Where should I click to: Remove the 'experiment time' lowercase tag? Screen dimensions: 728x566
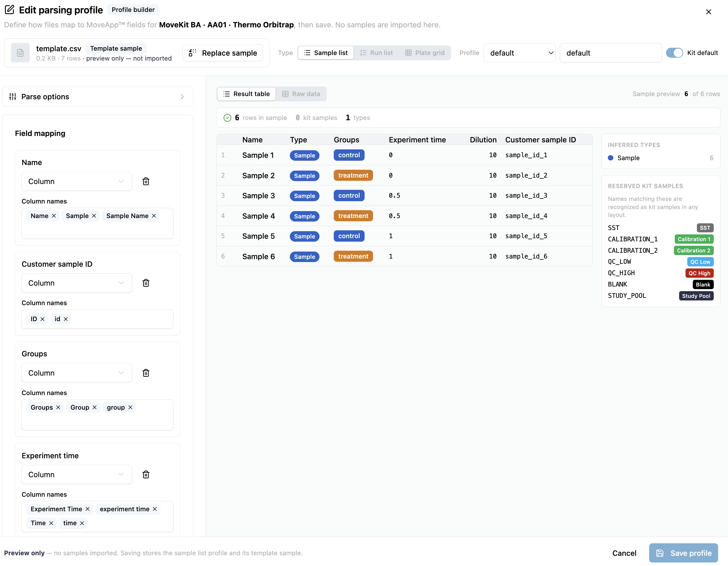pyautogui.click(x=155, y=509)
